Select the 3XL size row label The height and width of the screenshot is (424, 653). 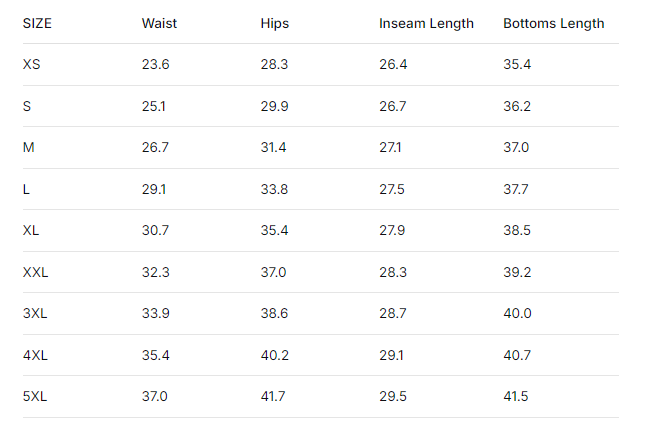(x=35, y=314)
